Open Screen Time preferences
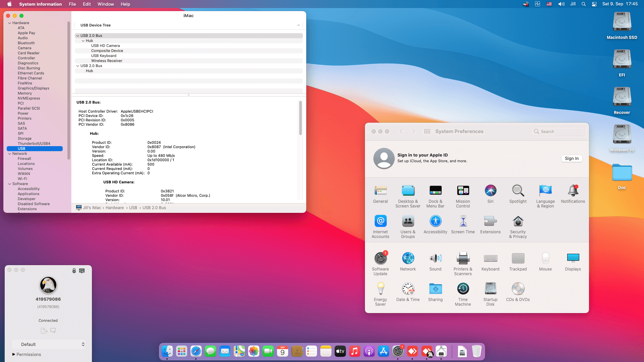This screenshot has height=362, width=644. point(463,225)
